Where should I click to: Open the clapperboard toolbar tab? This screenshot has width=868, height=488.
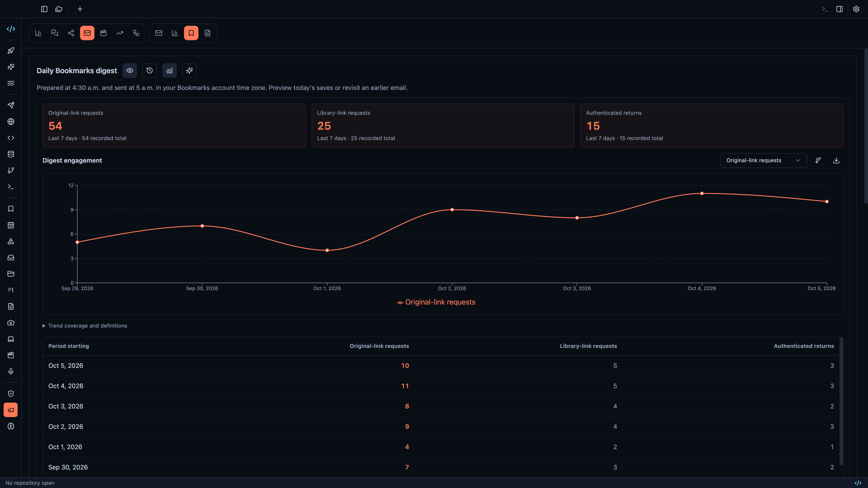[x=104, y=33]
